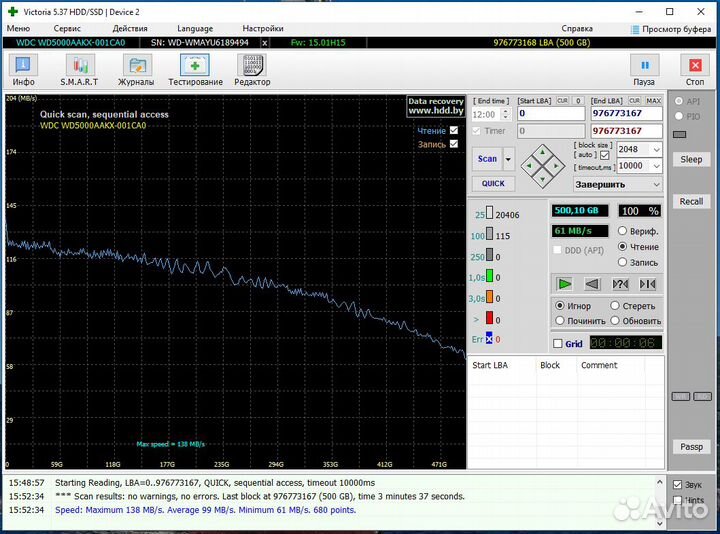The image size is (720, 534).
Task: Click the 976773168 LBA (500 GB) text
Action: tap(541, 43)
